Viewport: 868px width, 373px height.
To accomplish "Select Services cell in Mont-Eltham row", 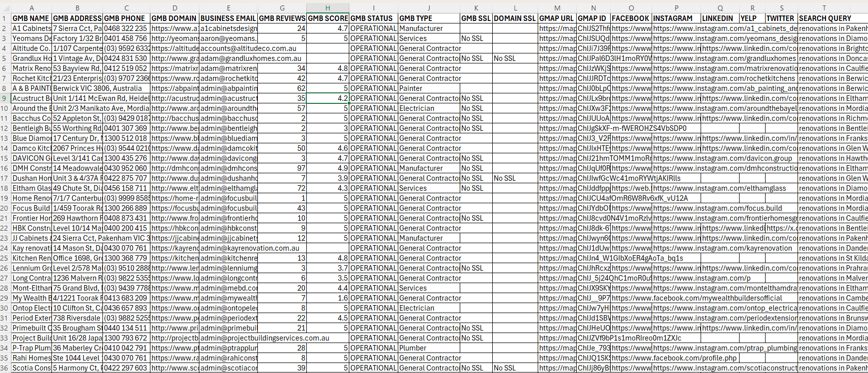I will coord(429,288).
